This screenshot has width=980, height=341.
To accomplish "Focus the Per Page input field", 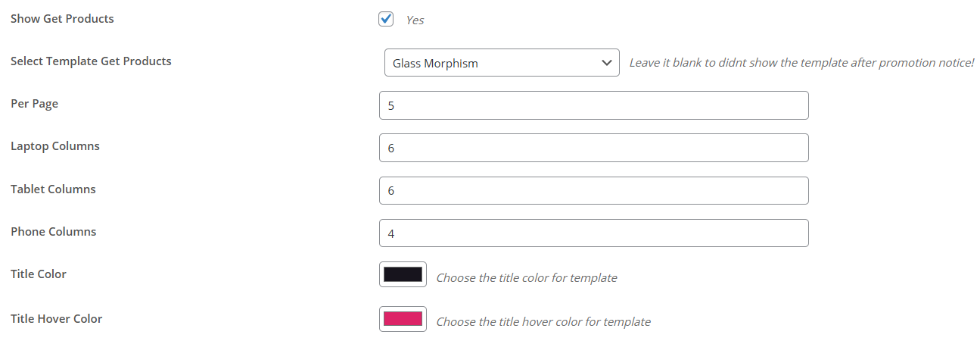I will point(593,105).
